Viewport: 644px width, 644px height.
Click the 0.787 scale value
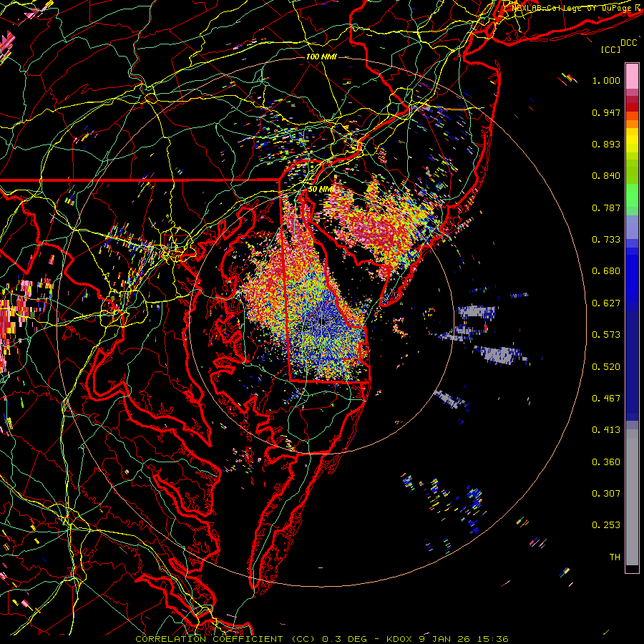pyautogui.click(x=606, y=208)
